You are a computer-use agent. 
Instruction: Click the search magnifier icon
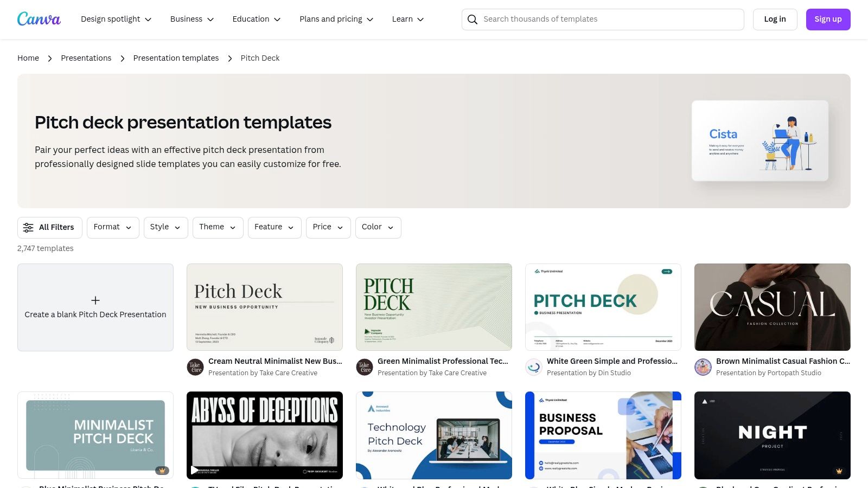[473, 20]
